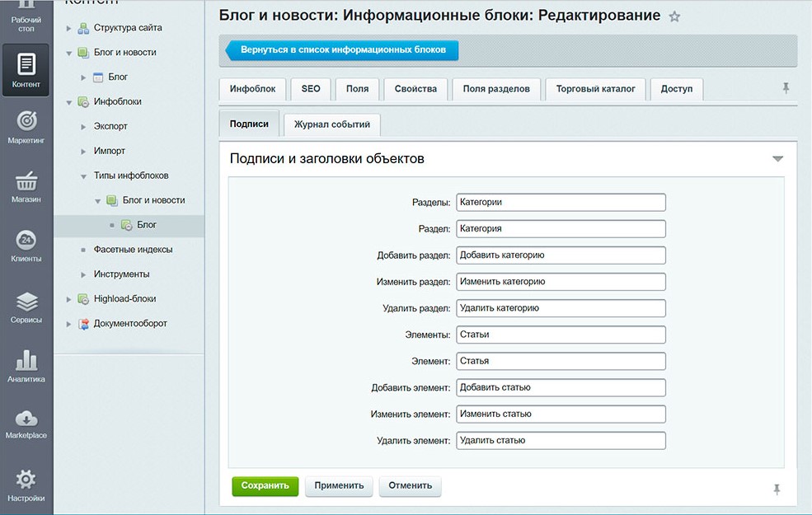Click the Инфоблоки tree icon
The image size is (812, 515).
(x=83, y=101)
